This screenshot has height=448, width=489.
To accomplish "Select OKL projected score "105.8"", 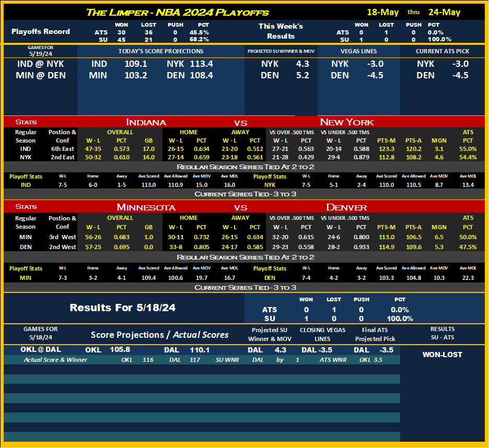I will pyautogui.click(x=120, y=350).
